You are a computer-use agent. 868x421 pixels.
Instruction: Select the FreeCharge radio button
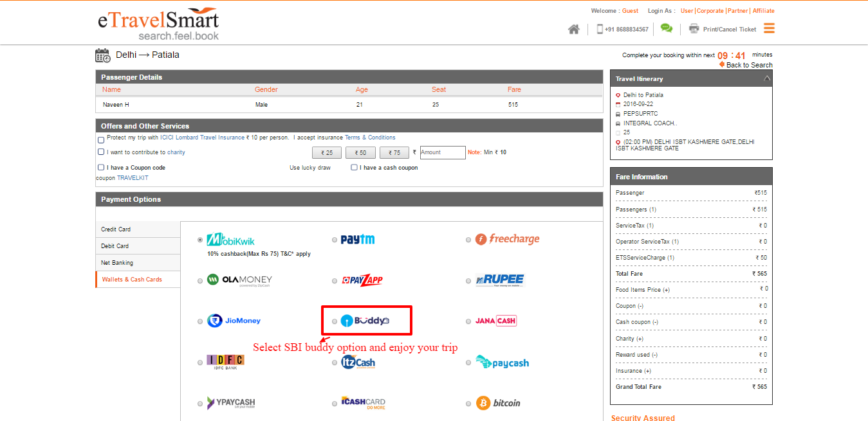click(x=468, y=240)
